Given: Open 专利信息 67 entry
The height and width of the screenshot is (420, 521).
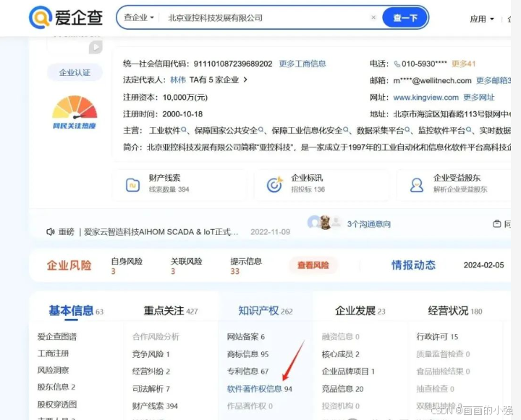Looking at the screenshot, I should (247, 371).
